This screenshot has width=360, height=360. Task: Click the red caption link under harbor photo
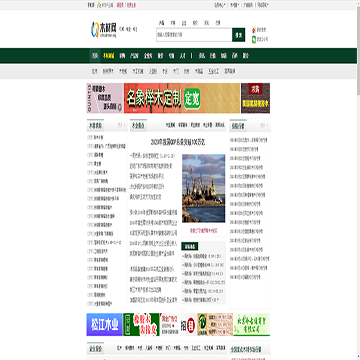[203, 230]
